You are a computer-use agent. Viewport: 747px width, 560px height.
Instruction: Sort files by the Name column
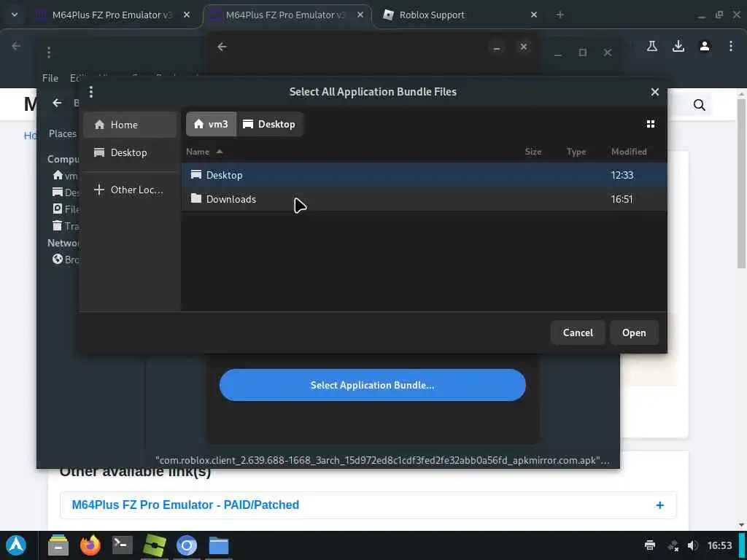pos(204,152)
